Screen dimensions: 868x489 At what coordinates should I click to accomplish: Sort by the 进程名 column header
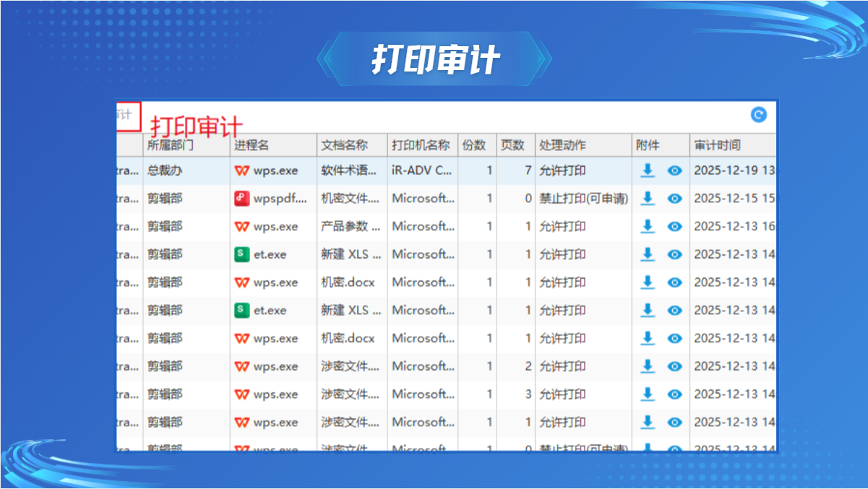click(x=273, y=145)
